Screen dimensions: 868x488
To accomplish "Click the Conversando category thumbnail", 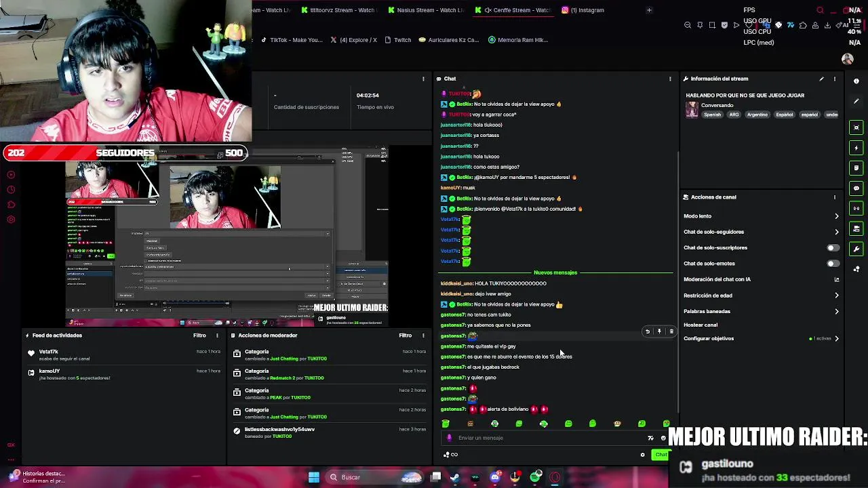I will pyautogui.click(x=692, y=110).
